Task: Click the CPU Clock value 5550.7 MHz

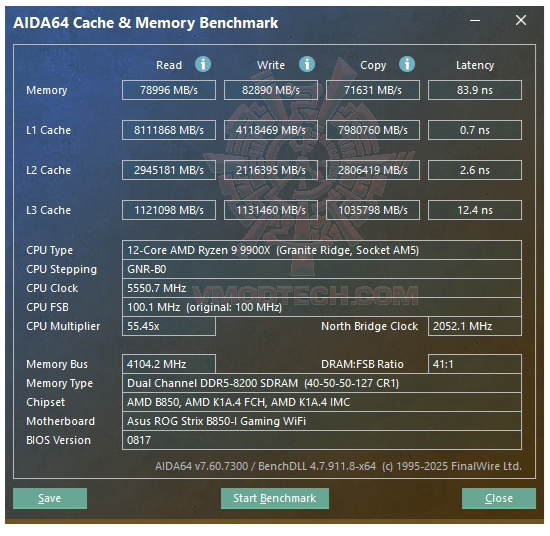Action: tap(322, 288)
